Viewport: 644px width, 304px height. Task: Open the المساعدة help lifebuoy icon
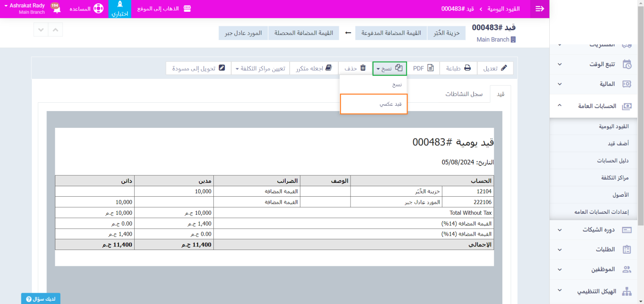coord(98,9)
